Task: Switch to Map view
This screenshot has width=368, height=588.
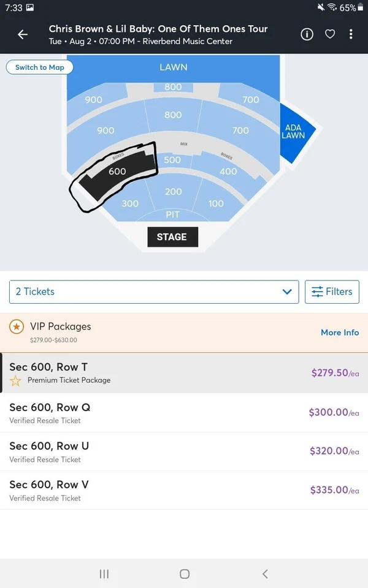Action: pyautogui.click(x=39, y=68)
